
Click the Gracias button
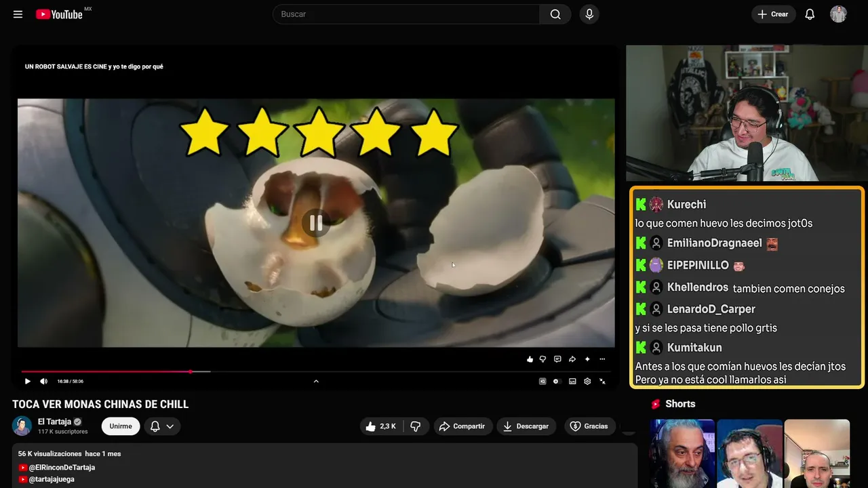pyautogui.click(x=589, y=426)
